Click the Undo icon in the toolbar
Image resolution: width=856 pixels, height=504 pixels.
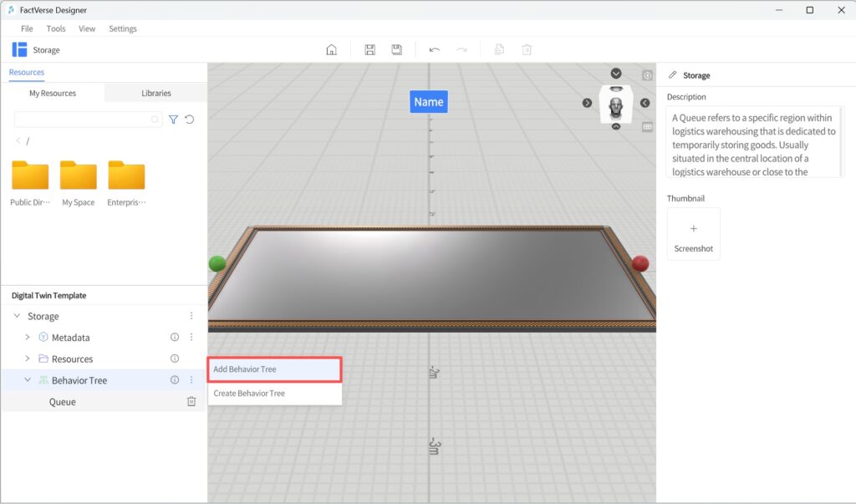coord(434,49)
